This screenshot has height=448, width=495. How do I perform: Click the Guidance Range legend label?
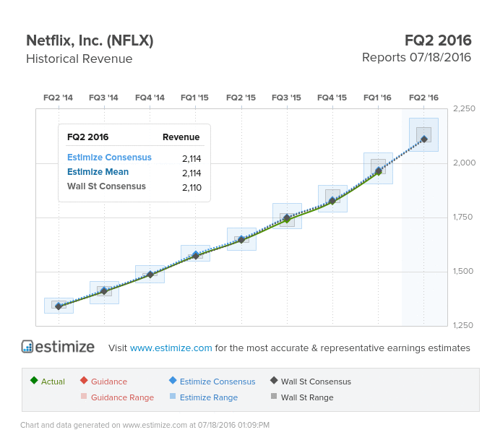122,397
